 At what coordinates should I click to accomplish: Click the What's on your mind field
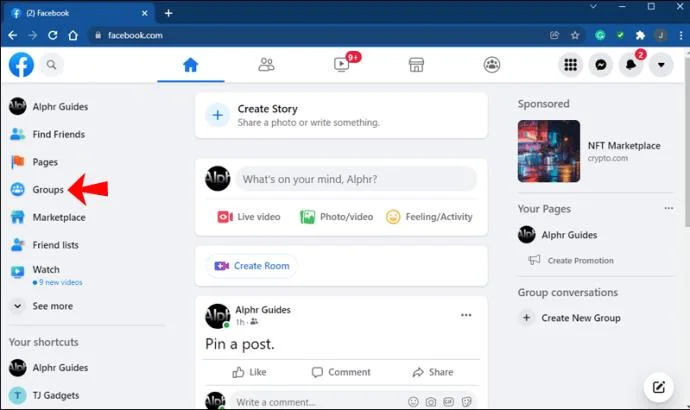click(356, 179)
